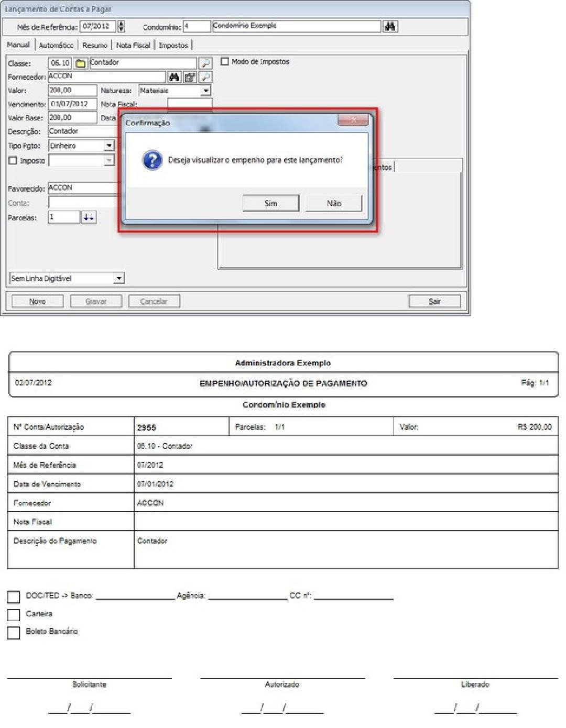566x728 pixels.
Task: Enable the Modo de Impostos checkbox
Action: [x=225, y=62]
